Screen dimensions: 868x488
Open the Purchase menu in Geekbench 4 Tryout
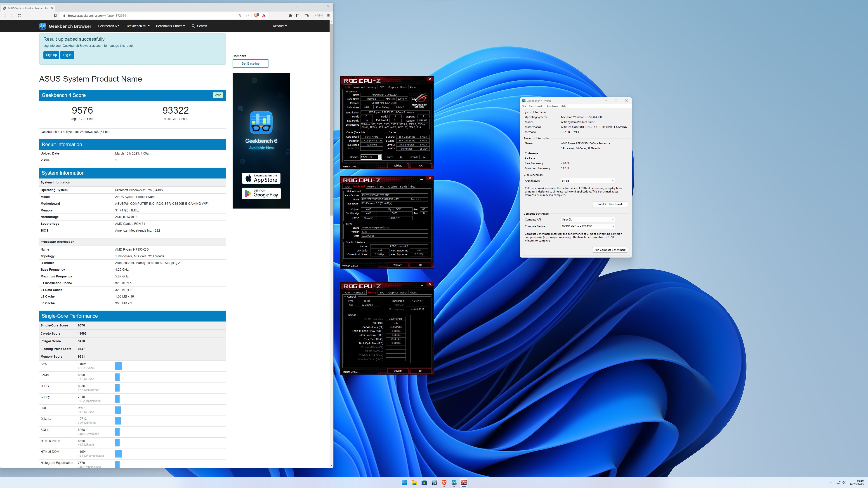click(x=552, y=106)
